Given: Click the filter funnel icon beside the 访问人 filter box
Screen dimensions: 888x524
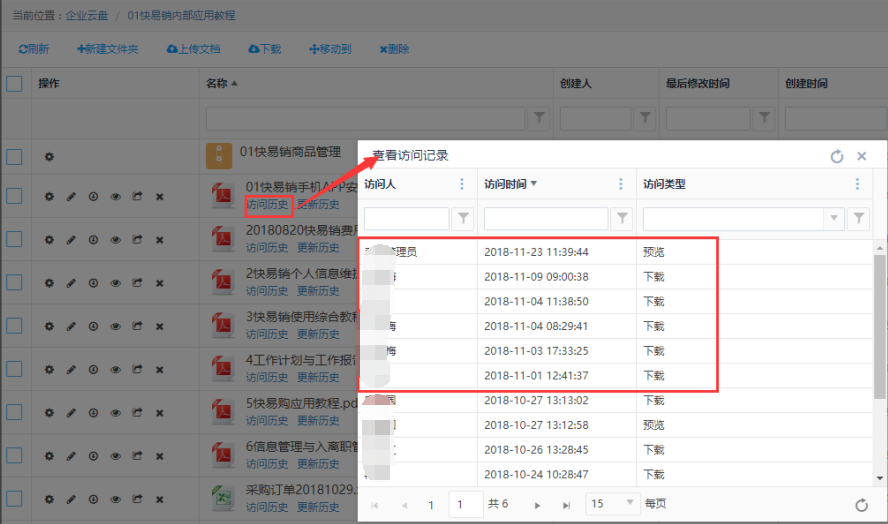Looking at the screenshot, I should [464, 218].
